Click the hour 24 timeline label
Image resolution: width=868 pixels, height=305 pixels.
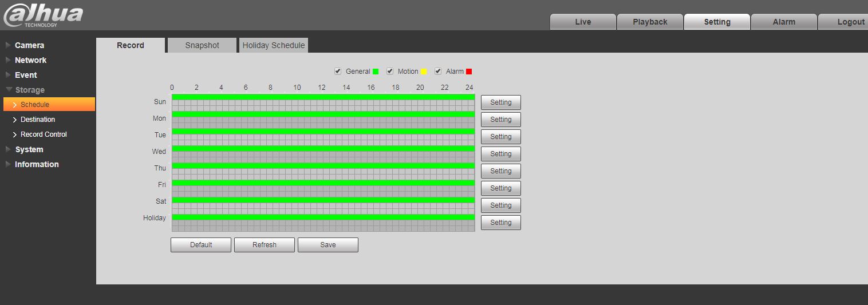point(469,88)
